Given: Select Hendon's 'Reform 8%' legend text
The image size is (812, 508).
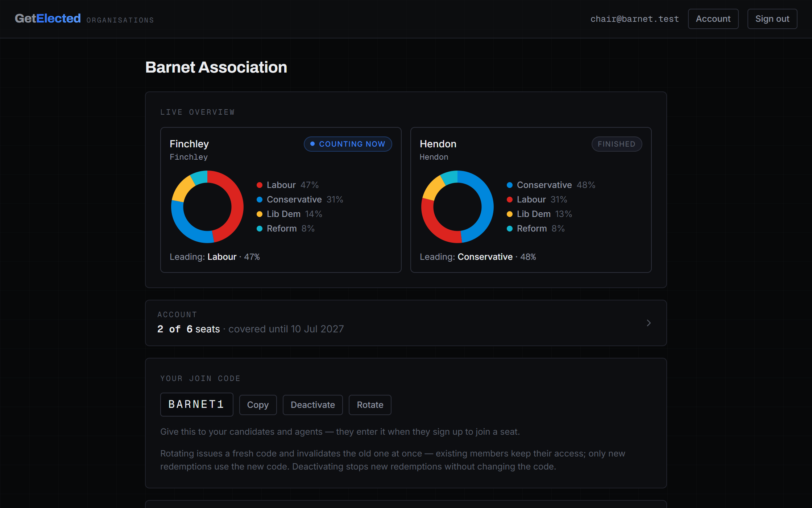Looking at the screenshot, I should 540,229.
